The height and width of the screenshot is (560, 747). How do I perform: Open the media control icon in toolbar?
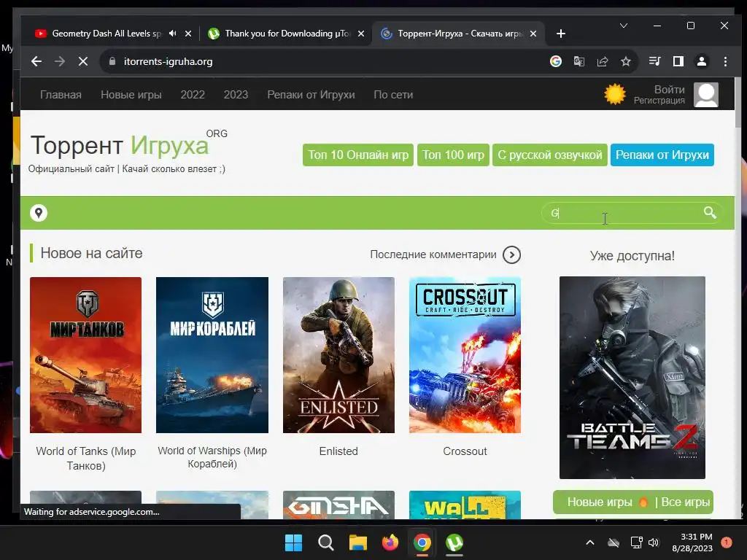point(655,61)
